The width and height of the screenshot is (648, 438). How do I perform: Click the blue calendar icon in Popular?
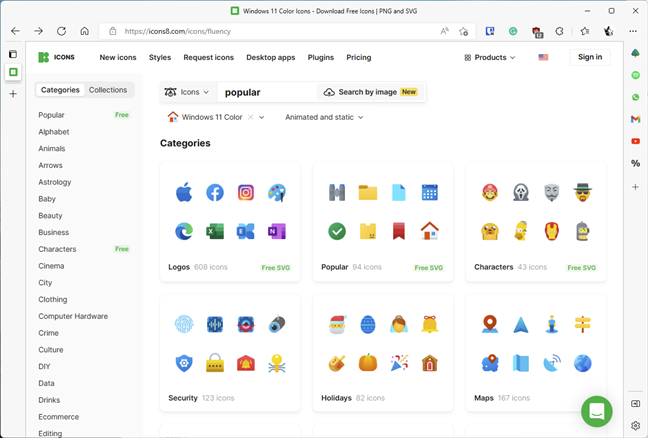[x=430, y=192]
